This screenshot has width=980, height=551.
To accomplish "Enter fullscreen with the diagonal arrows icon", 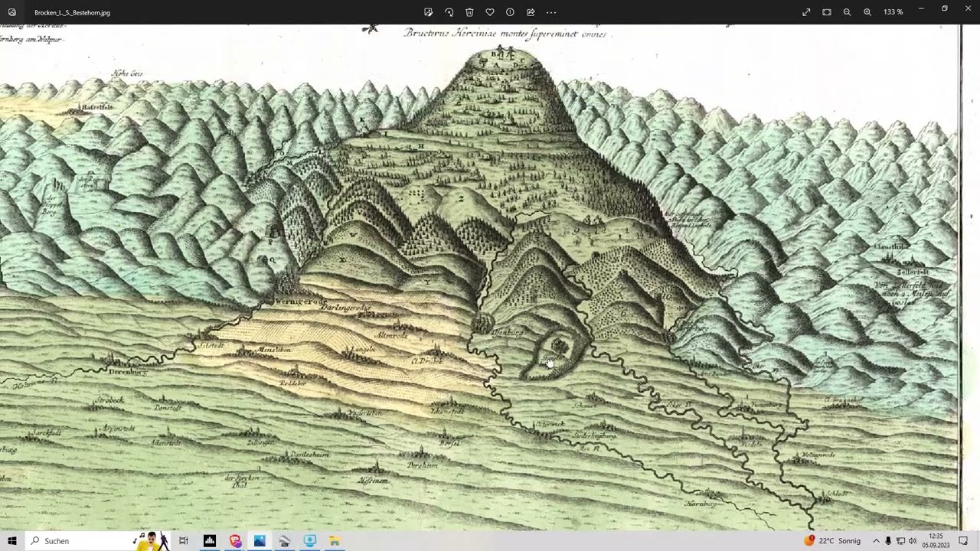I will pyautogui.click(x=806, y=12).
